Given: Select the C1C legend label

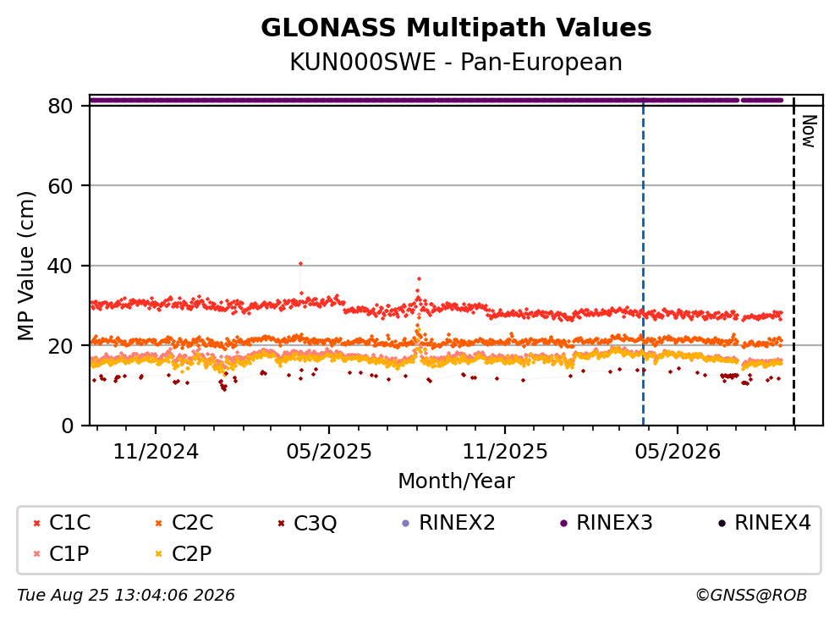Looking at the screenshot, I should coord(69,522).
